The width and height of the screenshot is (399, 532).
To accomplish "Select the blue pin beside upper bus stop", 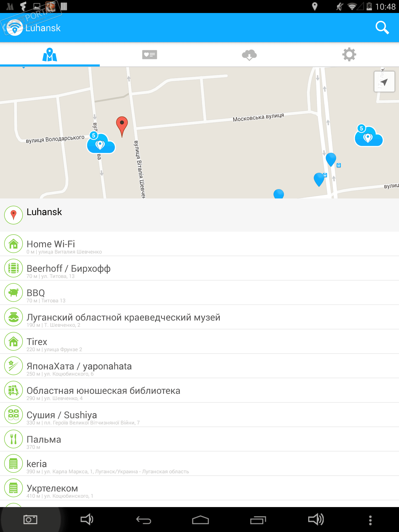I will click(x=331, y=159).
